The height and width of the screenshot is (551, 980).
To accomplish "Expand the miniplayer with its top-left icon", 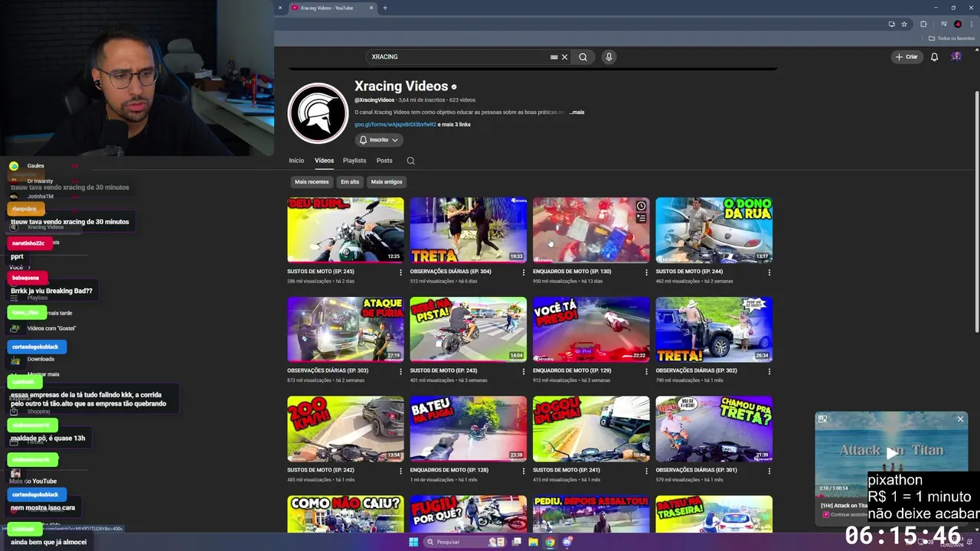I will 822,419.
